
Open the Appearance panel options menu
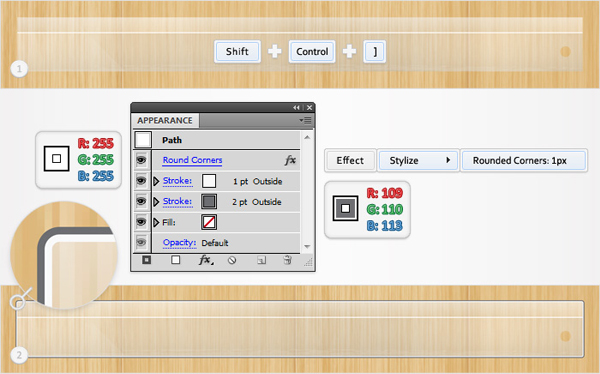coord(305,120)
